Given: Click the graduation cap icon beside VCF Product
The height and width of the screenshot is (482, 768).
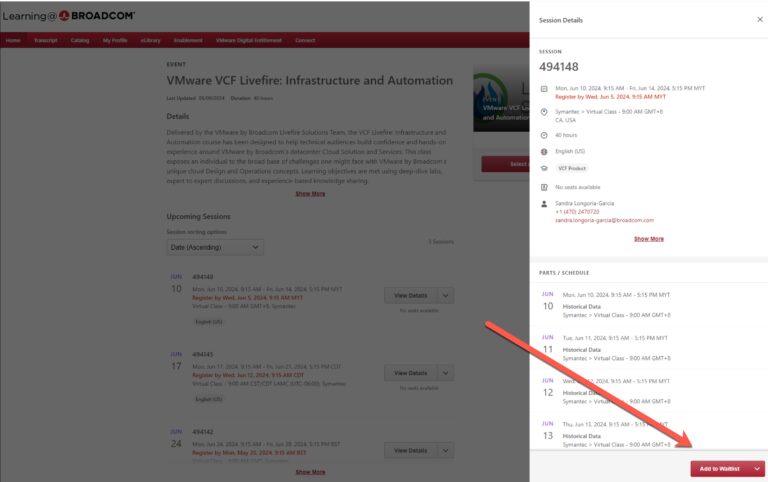Looking at the screenshot, I should (x=544, y=168).
